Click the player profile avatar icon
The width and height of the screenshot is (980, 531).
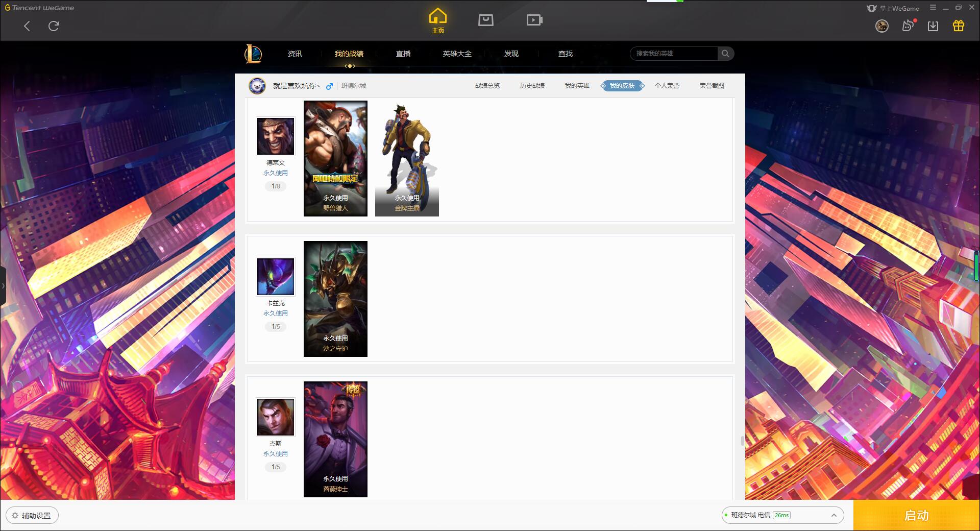(x=257, y=86)
